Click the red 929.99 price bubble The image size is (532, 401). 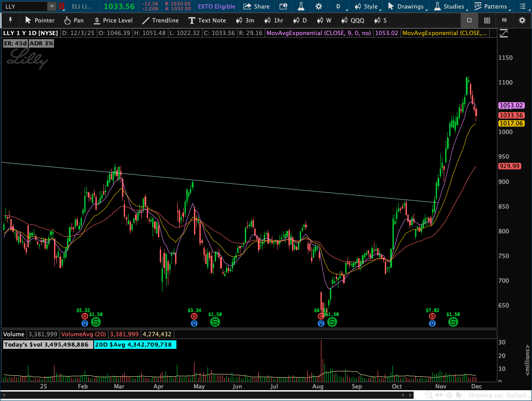click(509, 166)
